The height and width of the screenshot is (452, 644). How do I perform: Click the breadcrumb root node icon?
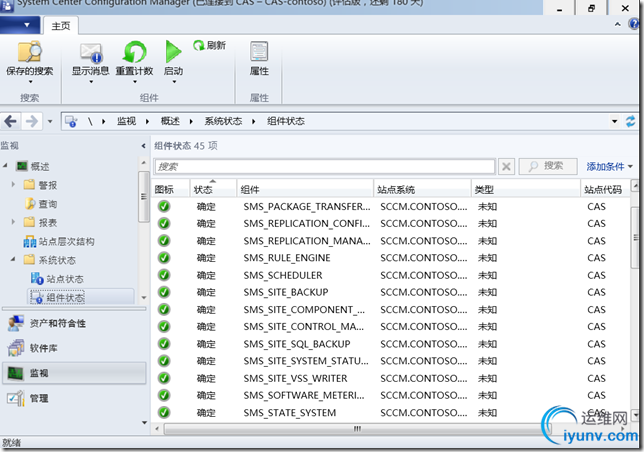tap(71, 122)
